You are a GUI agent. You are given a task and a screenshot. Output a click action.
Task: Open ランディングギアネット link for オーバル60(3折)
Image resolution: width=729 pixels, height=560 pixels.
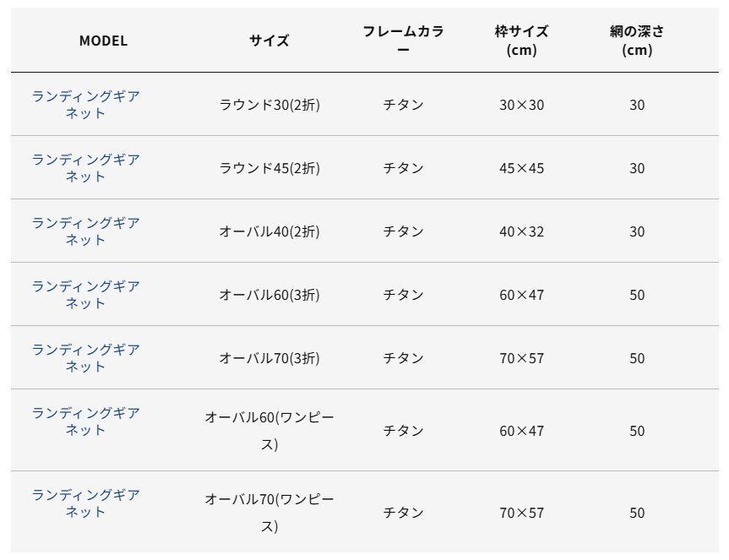click(x=85, y=294)
